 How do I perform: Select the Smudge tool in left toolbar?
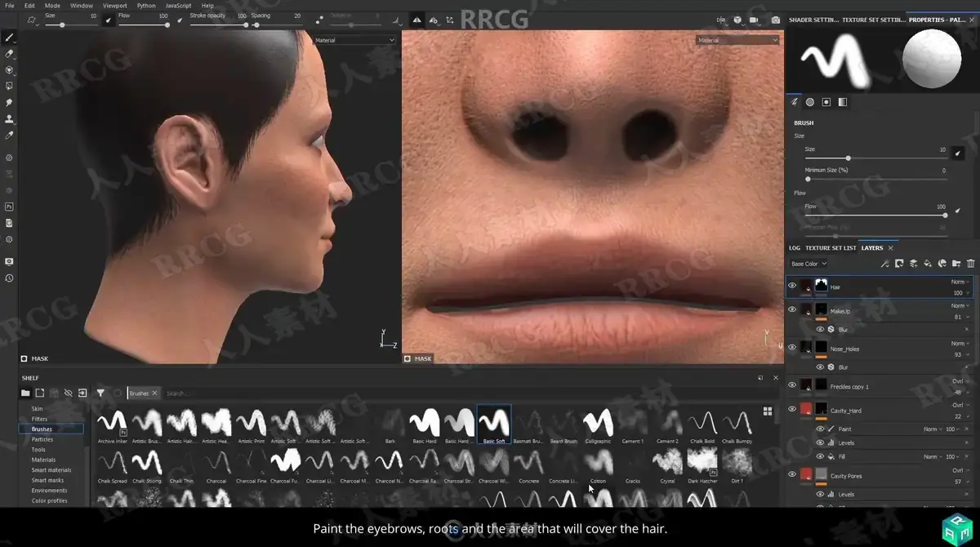9,103
